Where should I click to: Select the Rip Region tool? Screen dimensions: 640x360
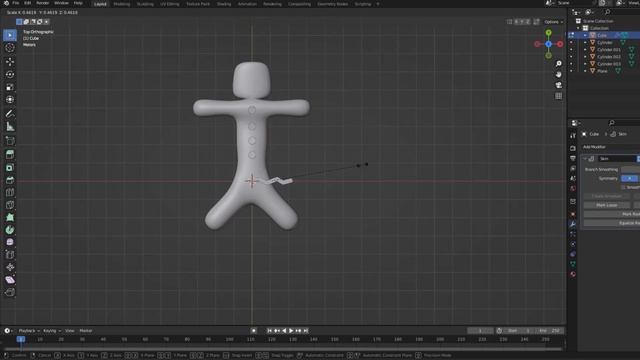[x=10, y=292]
